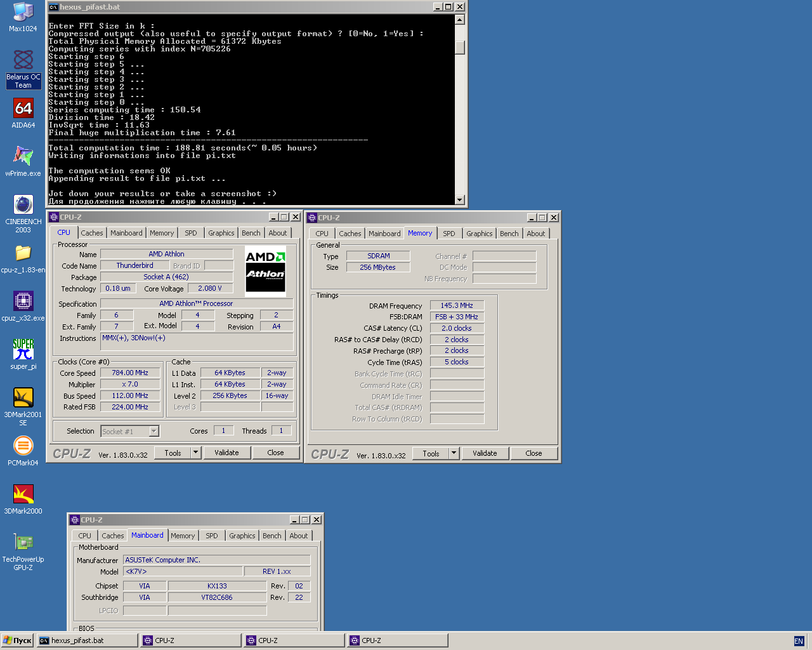Click the FSB + 33 MHz value
Screen dimensions: 812x650
click(457, 317)
